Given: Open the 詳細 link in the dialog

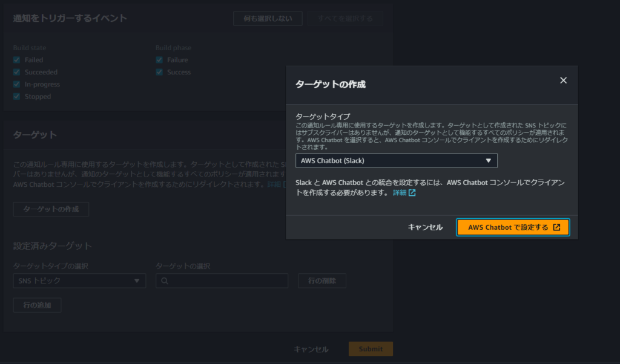Looking at the screenshot, I should 400,193.
